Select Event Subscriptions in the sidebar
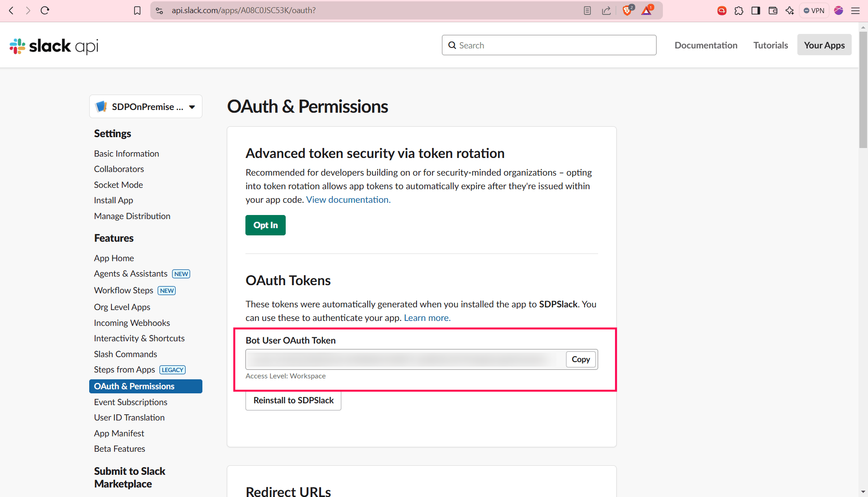 pyautogui.click(x=130, y=402)
